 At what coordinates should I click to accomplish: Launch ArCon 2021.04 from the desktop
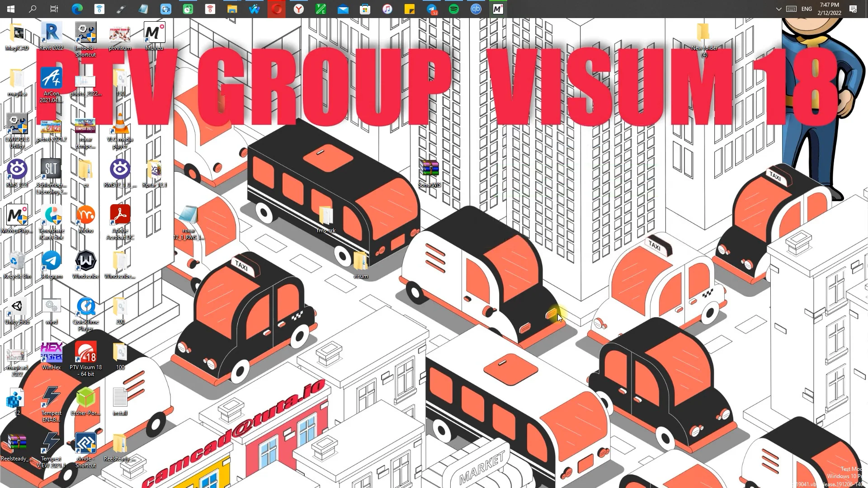point(51,85)
